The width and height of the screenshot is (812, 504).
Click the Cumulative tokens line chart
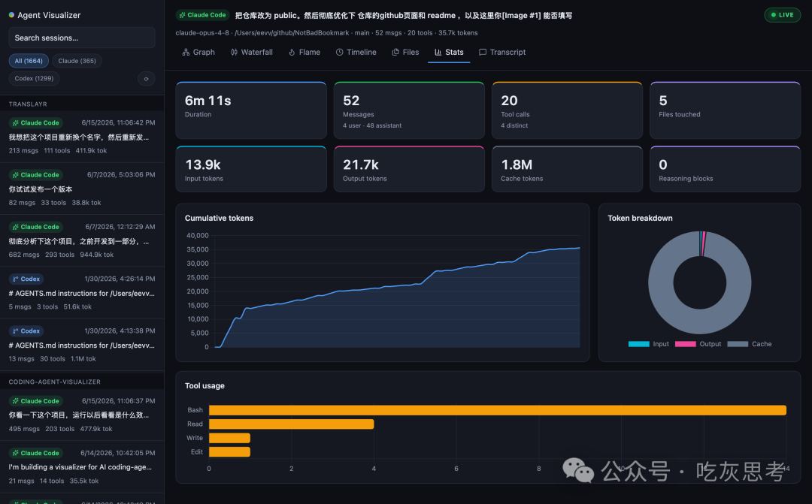[x=397, y=291]
